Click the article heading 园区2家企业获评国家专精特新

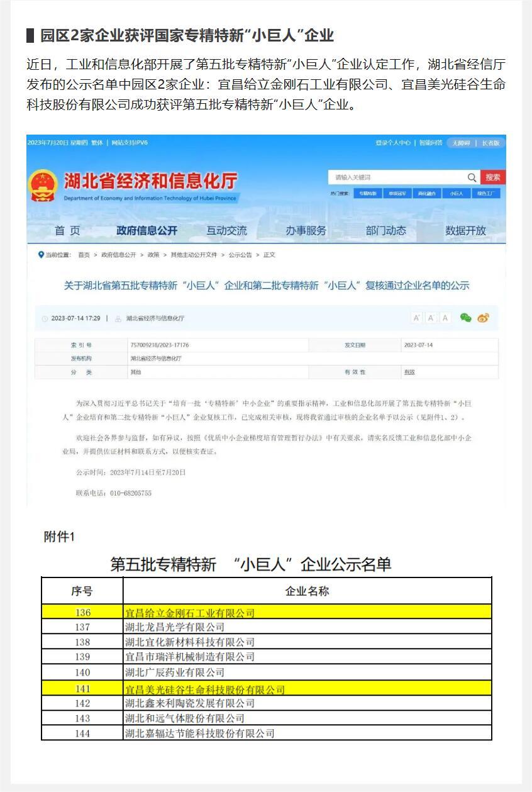[x=187, y=35]
